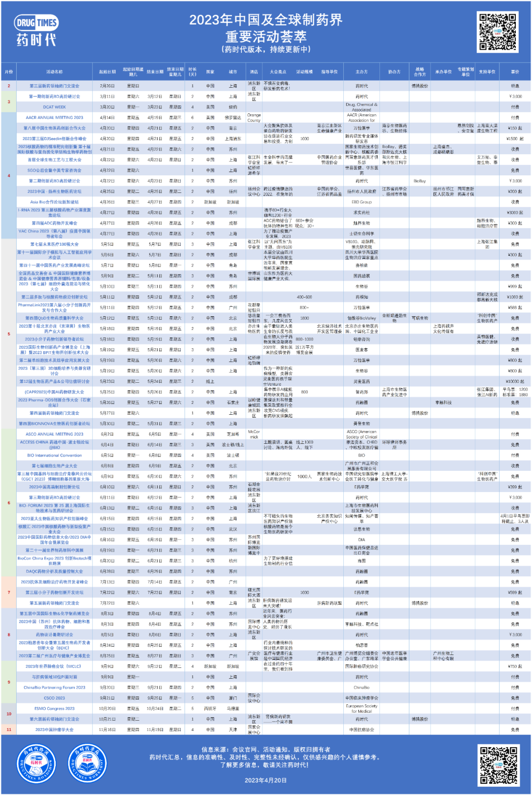Open 2023第三届DJSeedin创新合作峰会 event

(x=54, y=139)
